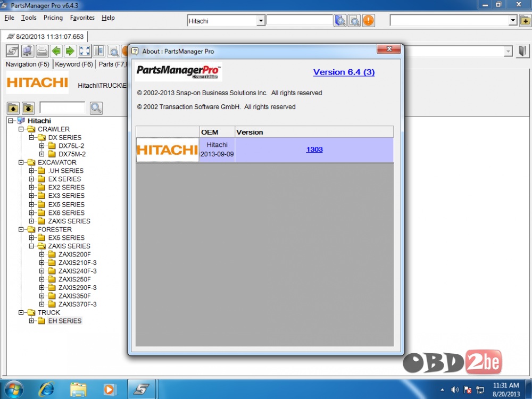The height and width of the screenshot is (399, 532).
Task: Collapse the CRAWLER folder node
Action: tap(21, 129)
